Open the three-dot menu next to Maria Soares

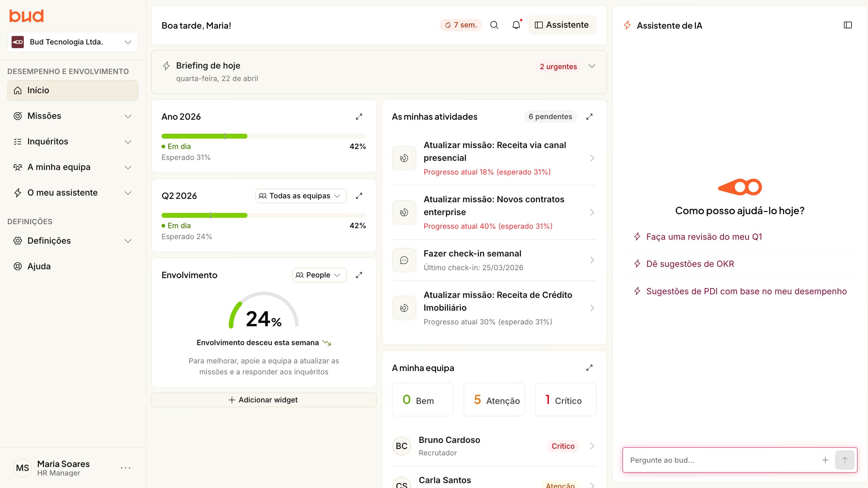coord(125,468)
